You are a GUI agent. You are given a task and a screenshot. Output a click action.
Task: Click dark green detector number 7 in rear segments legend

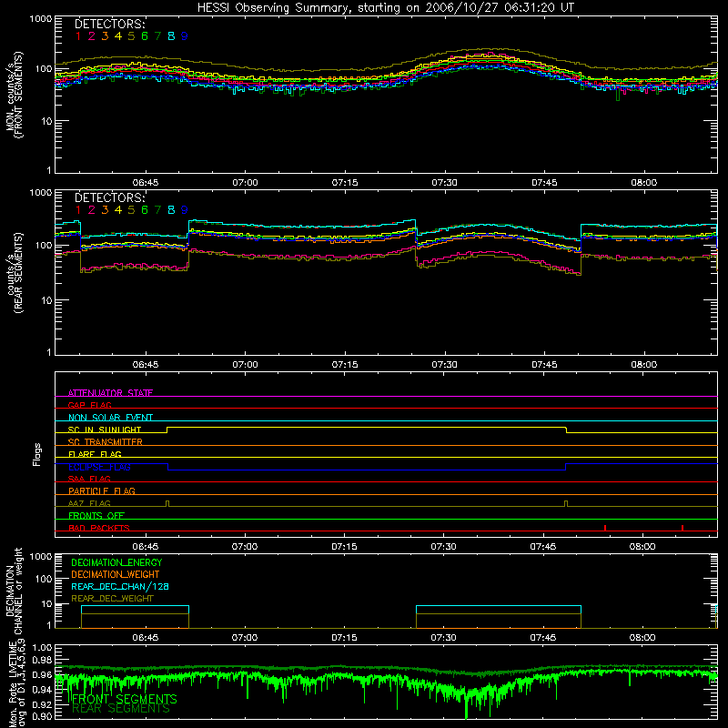[157, 210]
